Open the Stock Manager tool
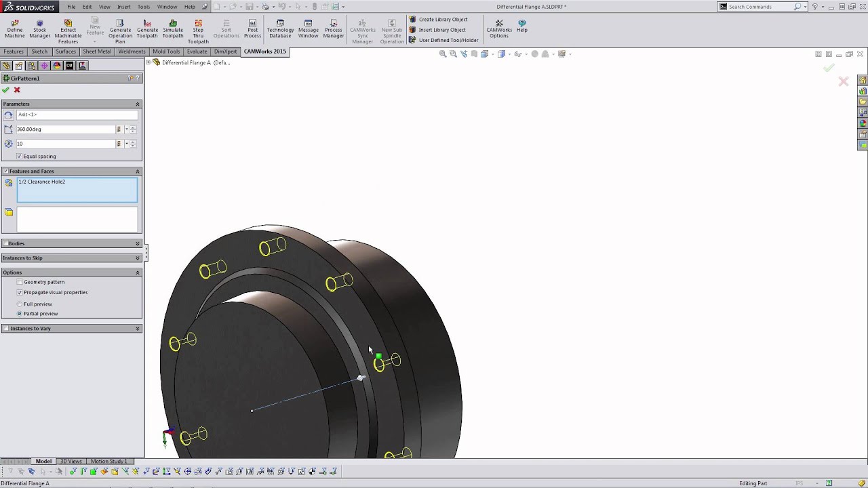The image size is (868, 488). pos(39,28)
